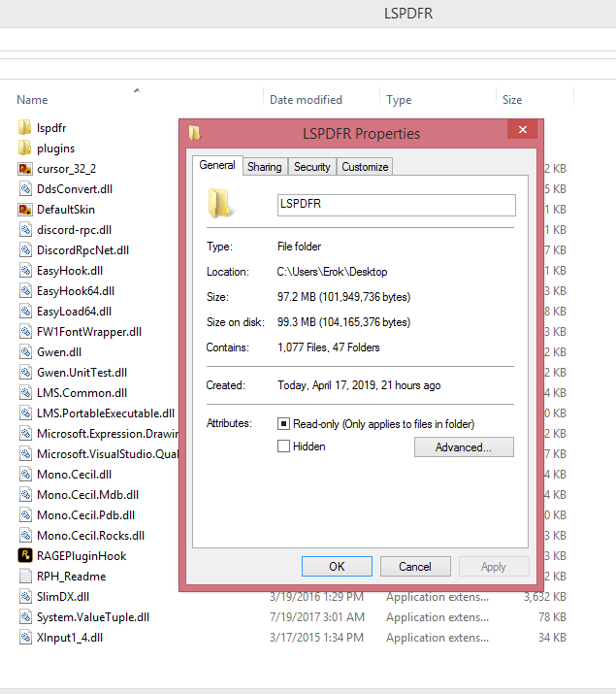Enable the Hidden attribute checkbox

(x=283, y=446)
